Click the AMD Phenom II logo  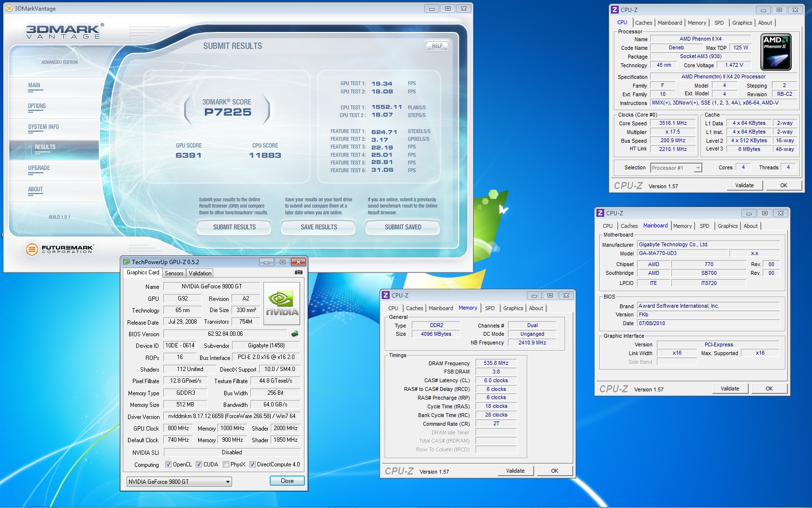[776, 52]
